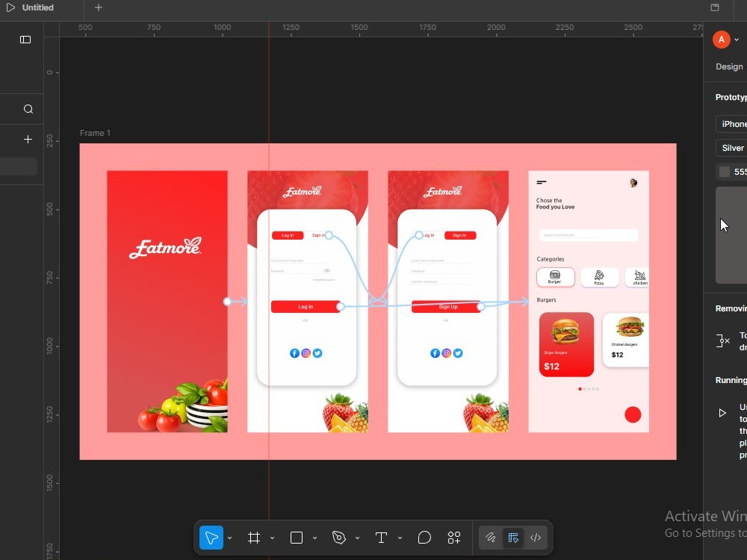Click Log in tab on login screen
This screenshot has width=747, height=560.
(x=288, y=235)
